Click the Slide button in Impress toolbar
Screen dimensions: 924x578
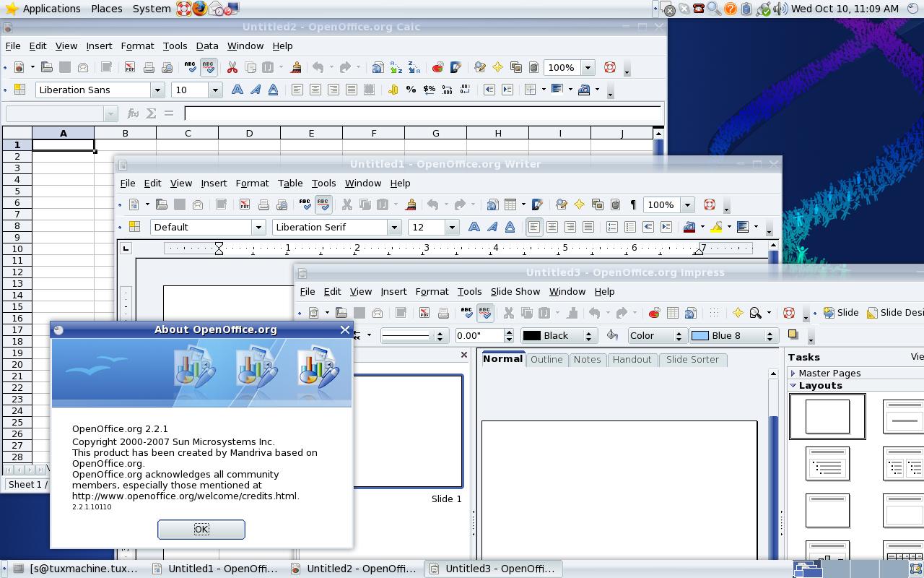pos(841,313)
